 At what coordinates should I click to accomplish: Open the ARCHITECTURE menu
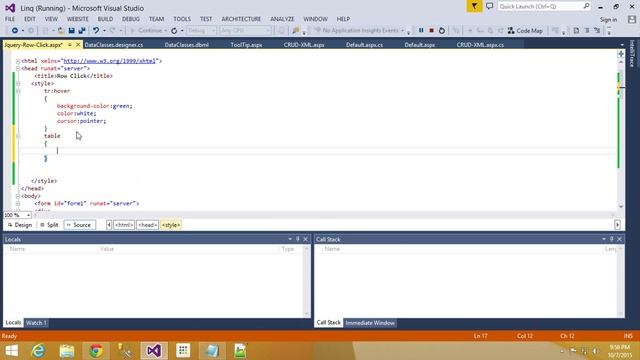point(241,19)
